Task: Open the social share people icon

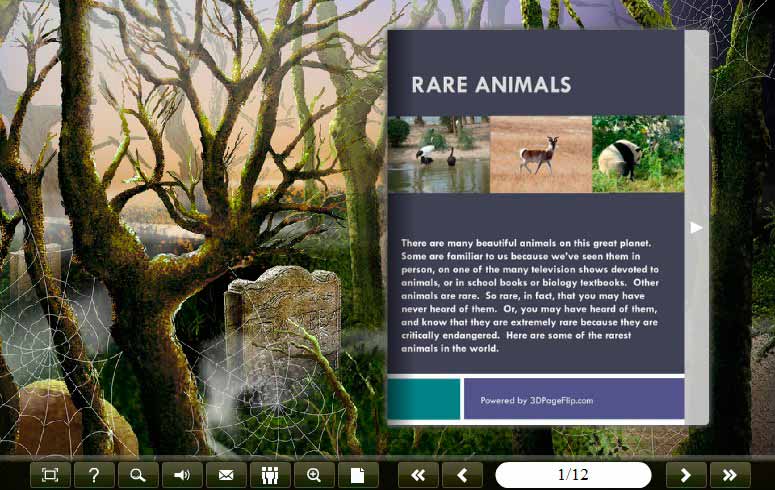Action: point(270,475)
